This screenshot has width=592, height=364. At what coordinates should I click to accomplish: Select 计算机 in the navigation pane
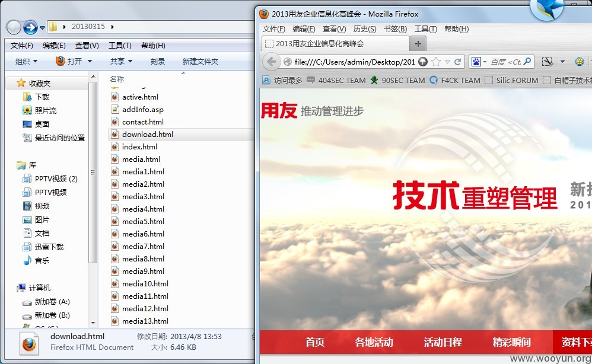[34, 288]
